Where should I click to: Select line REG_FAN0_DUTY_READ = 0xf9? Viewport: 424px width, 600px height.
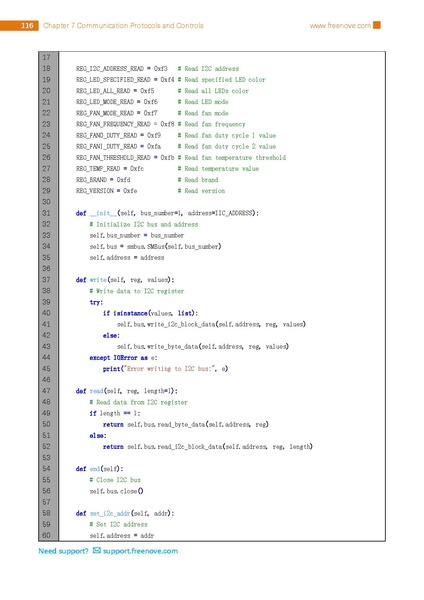118,135
